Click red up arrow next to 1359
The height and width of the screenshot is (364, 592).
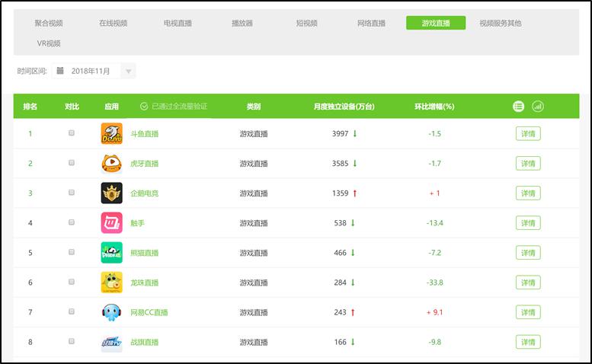click(x=355, y=193)
